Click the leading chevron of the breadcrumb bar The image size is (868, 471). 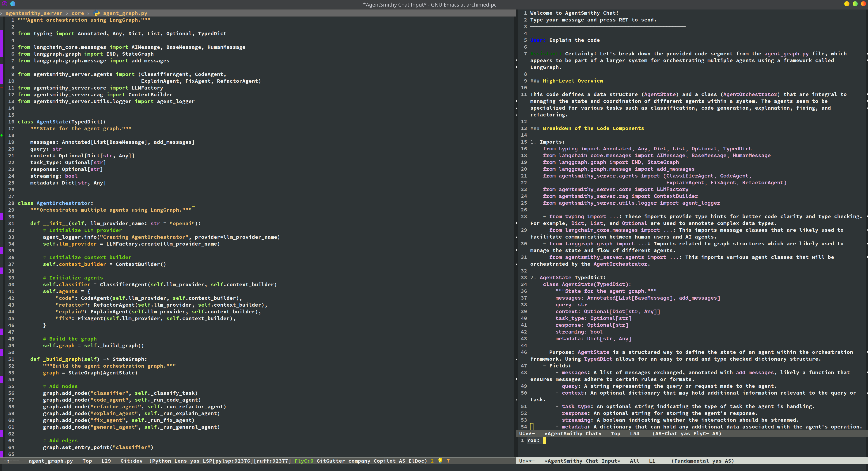coord(1,13)
